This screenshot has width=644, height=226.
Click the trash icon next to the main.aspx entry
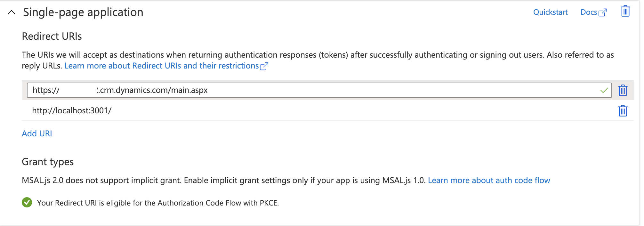coord(622,91)
